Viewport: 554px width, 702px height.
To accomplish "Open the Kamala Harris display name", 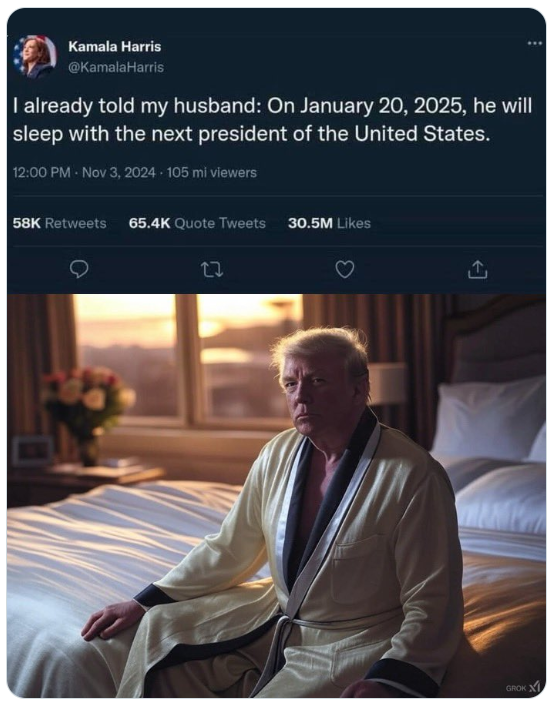I will tap(115, 47).
